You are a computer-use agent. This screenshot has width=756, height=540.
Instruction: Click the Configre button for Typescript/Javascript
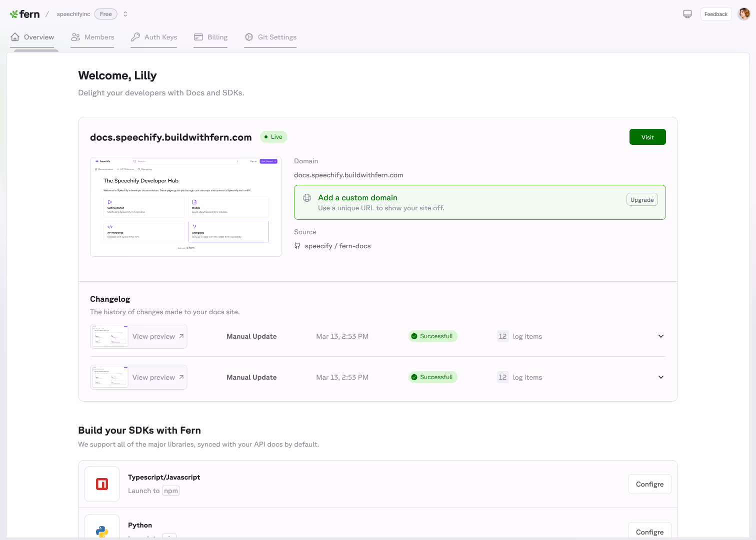pyautogui.click(x=649, y=484)
